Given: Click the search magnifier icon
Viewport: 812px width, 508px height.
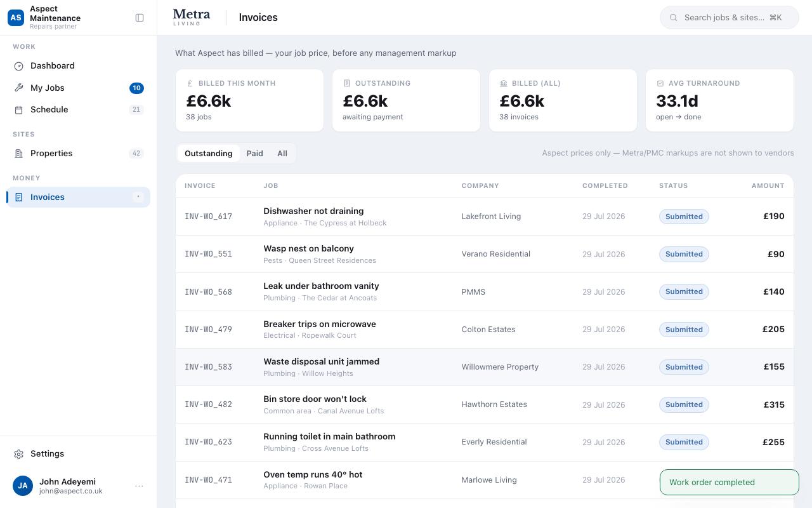Looking at the screenshot, I should coord(674,18).
